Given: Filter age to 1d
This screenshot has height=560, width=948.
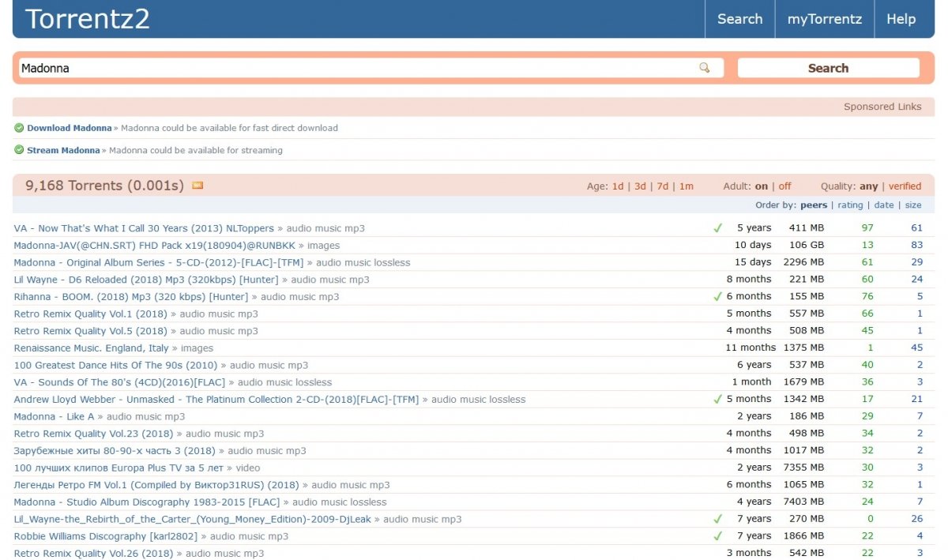Looking at the screenshot, I should (x=618, y=186).
